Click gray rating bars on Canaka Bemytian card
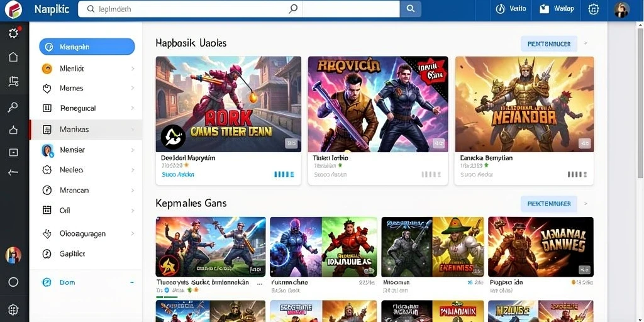644x322 pixels. [x=577, y=175]
